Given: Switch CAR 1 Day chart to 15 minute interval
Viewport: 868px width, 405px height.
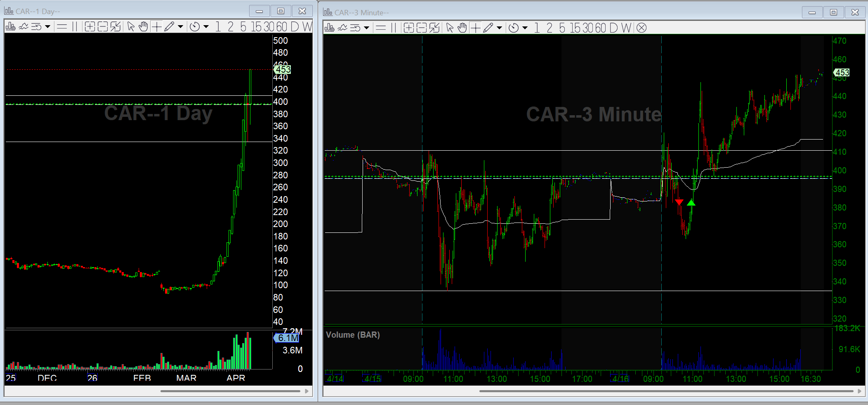Looking at the screenshot, I should click(257, 27).
